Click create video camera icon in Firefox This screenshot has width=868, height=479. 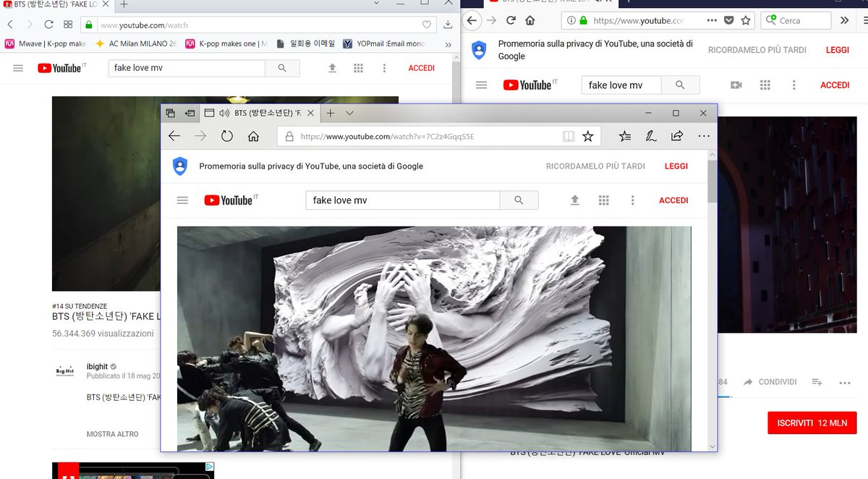(736, 85)
